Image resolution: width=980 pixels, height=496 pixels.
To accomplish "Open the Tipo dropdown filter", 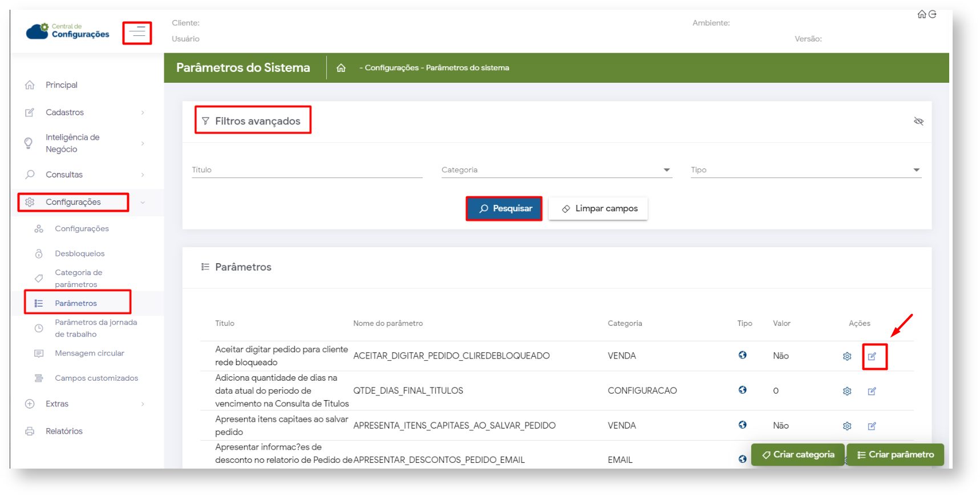I will pos(805,170).
